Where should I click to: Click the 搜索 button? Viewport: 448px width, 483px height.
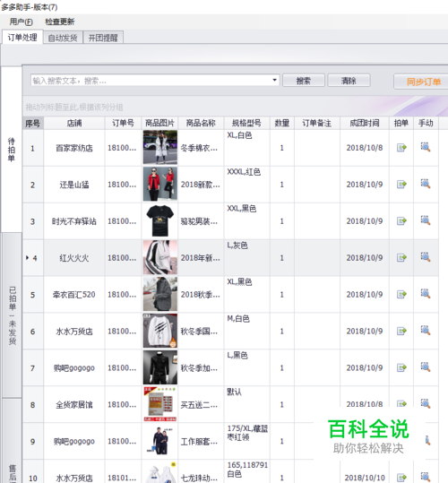click(x=304, y=81)
